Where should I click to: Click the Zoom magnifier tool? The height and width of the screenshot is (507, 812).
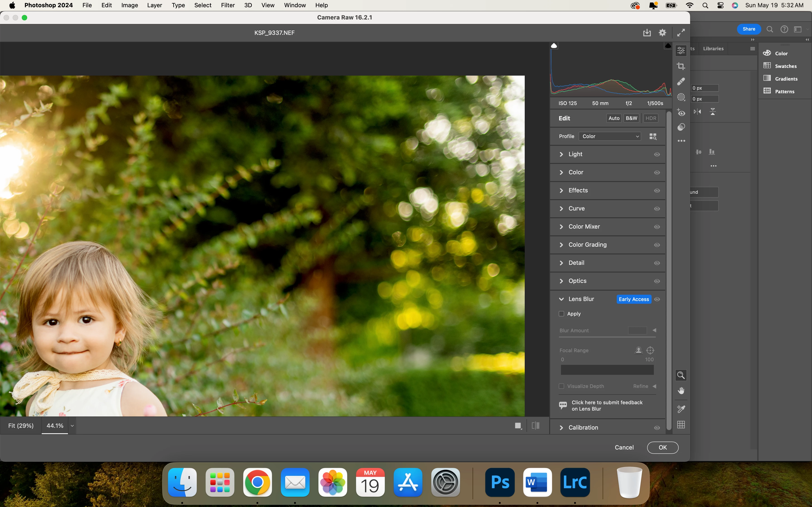coord(681,375)
